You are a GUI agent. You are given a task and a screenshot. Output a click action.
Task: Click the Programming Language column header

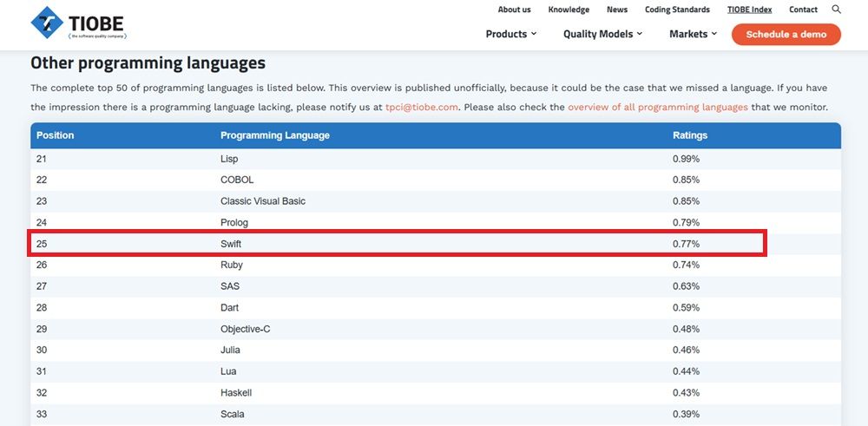click(x=274, y=135)
